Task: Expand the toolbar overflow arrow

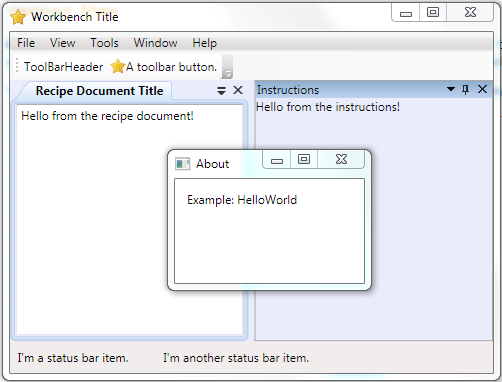Action: [227, 67]
